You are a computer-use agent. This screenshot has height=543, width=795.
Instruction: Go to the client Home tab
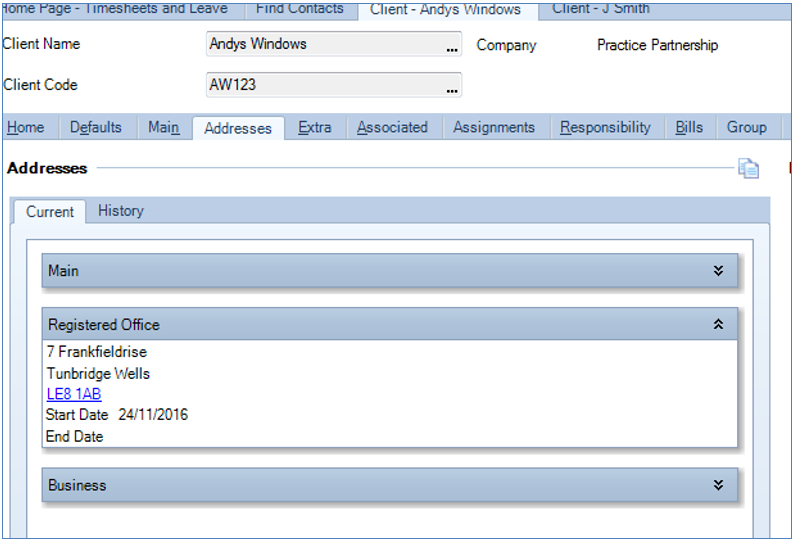coord(26,127)
